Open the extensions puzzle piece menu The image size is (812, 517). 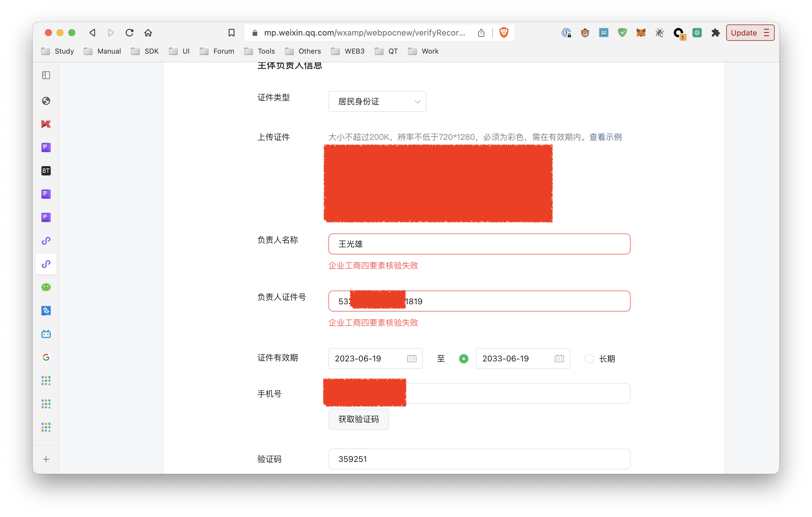coord(715,33)
